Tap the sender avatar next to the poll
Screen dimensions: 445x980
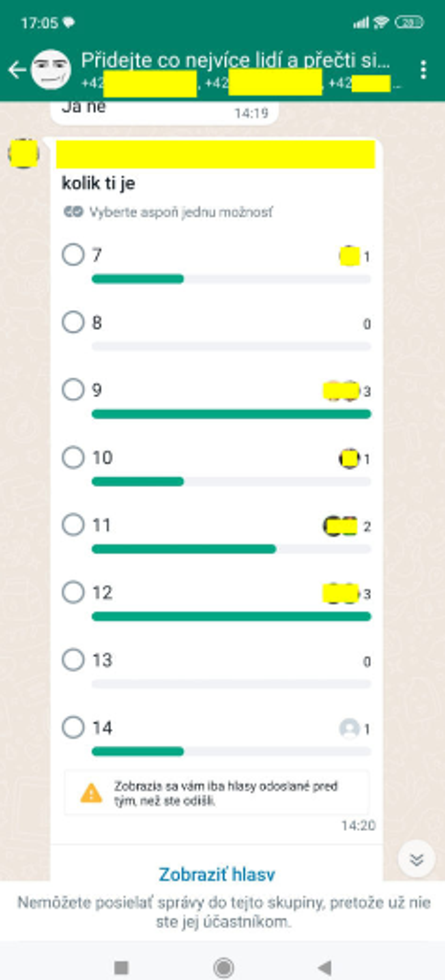click(x=23, y=153)
